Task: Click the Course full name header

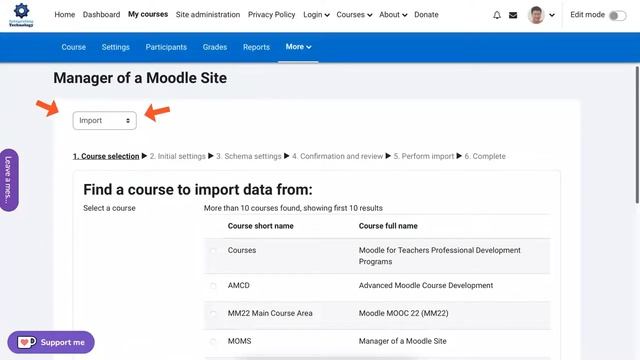Action: pyautogui.click(x=388, y=226)
